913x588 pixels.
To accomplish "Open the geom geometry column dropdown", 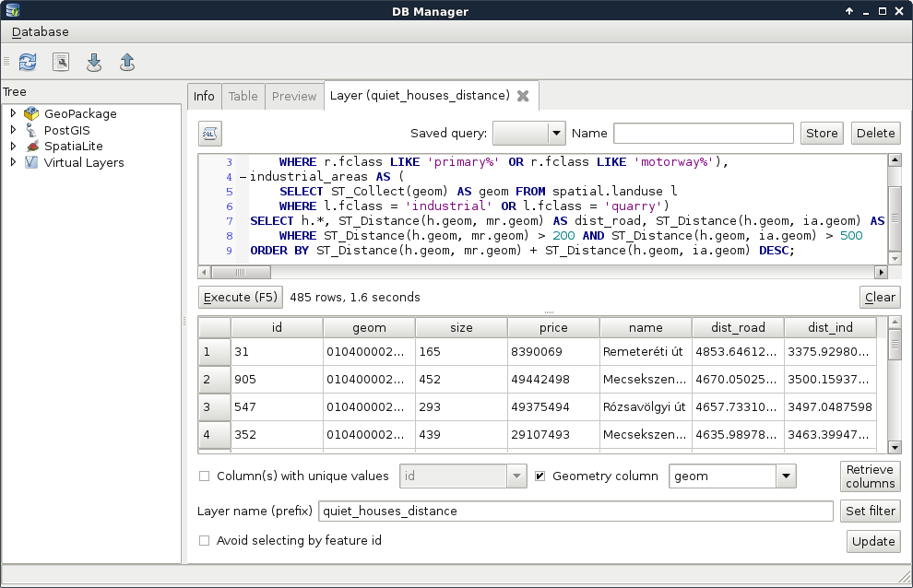I will coord(785,476).
